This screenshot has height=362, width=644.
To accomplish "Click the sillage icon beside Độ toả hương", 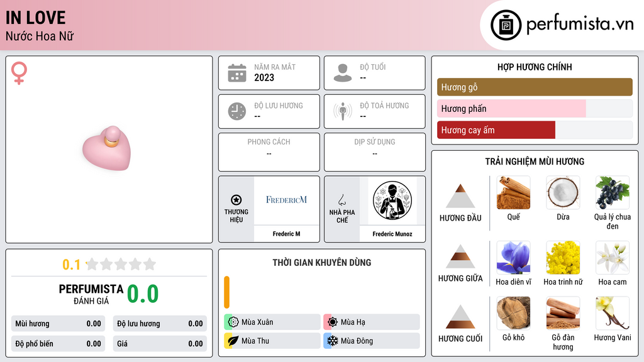I will [x=343, y=111].
